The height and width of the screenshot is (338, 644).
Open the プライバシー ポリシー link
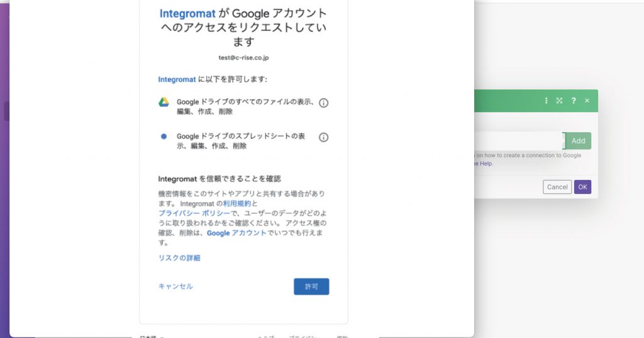[194, 213]
